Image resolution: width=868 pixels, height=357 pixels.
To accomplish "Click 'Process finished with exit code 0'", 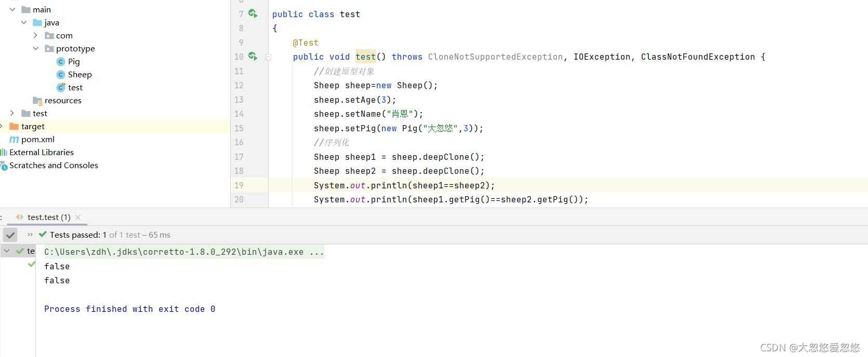I will [x=130, y=309].
